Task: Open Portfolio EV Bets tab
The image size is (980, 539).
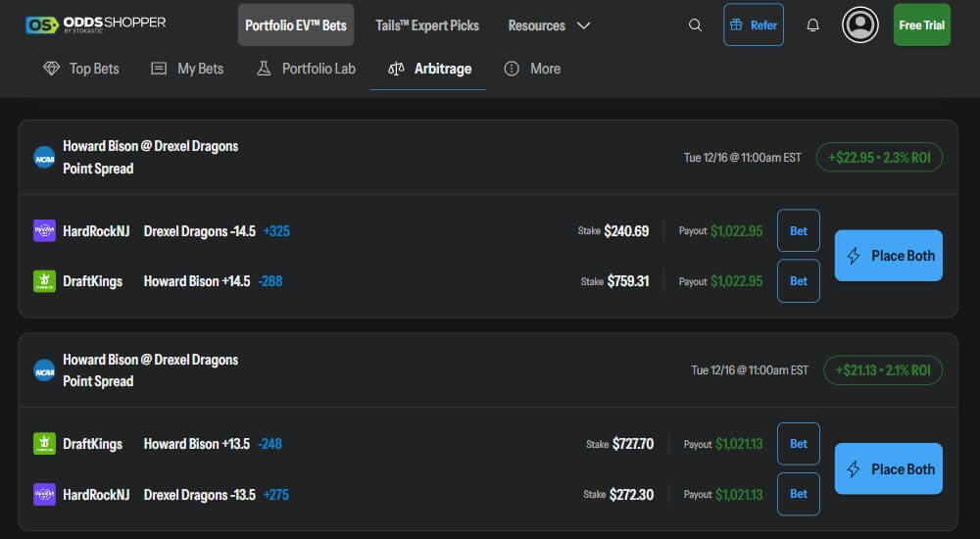Action: coord(296,25)
